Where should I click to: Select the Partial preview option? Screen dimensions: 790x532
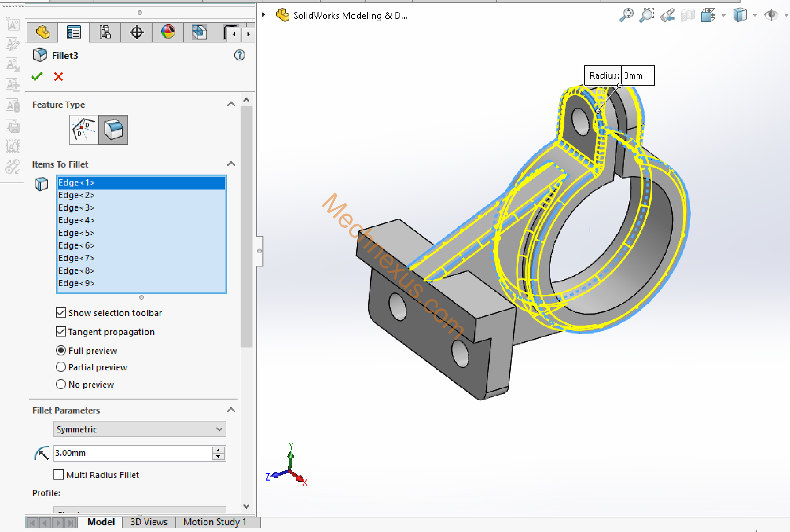pyautogui.click(x=61, y=367)
